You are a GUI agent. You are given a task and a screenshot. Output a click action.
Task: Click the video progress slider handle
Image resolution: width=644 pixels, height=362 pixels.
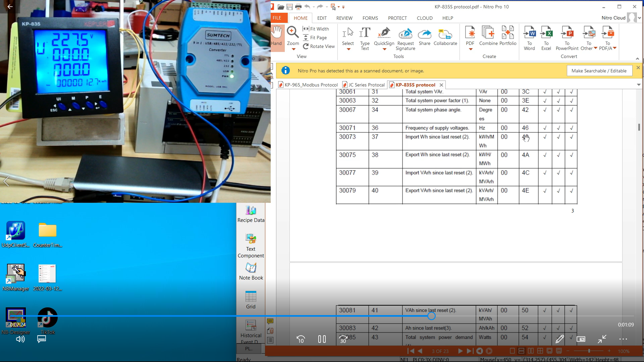[x=431, y=316]
